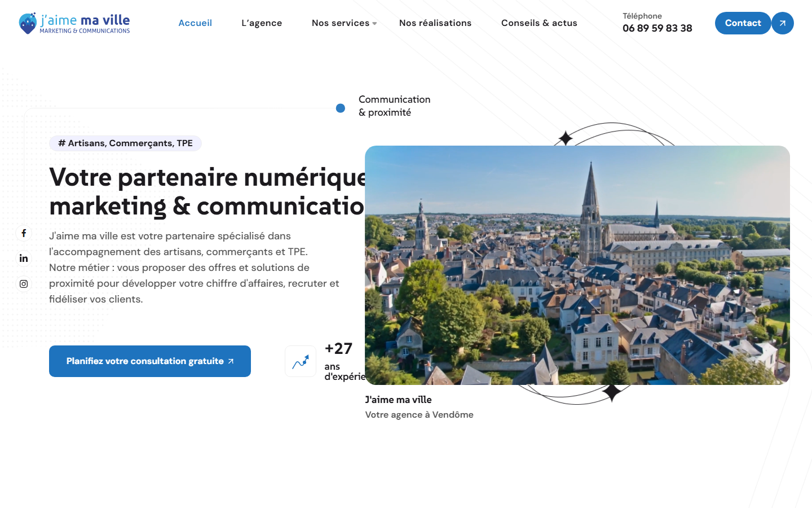Viewport: 812px width, 508px height.
Task: Open the Facebook social icon
Action: coord(24,233)
